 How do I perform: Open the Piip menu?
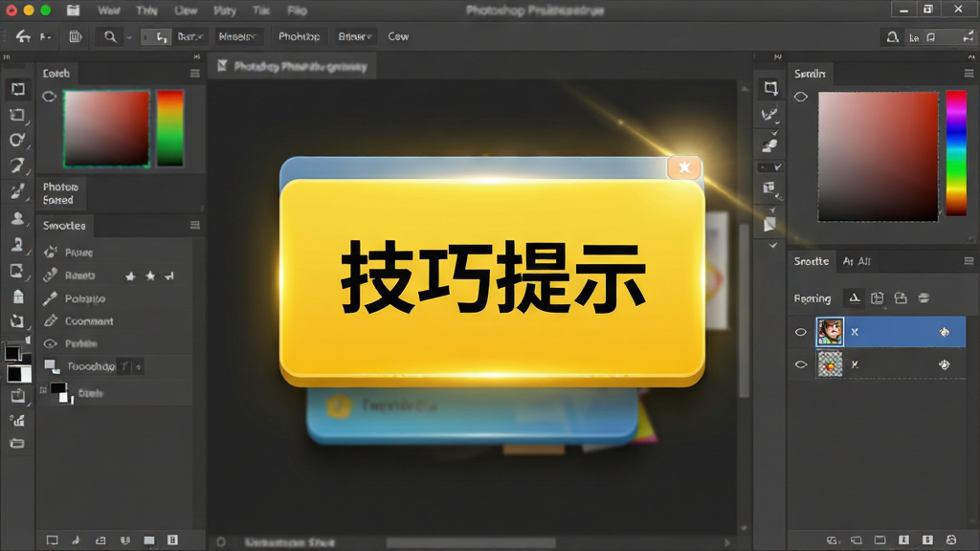(297, 11)
